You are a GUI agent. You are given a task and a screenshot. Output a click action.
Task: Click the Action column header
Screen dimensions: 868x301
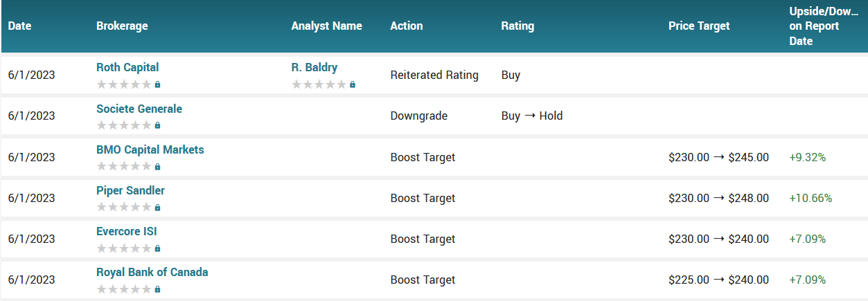[407, 26]
